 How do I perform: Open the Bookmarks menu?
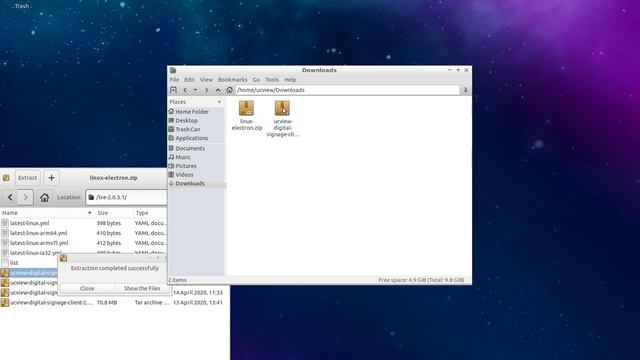[x=232, y=80]
